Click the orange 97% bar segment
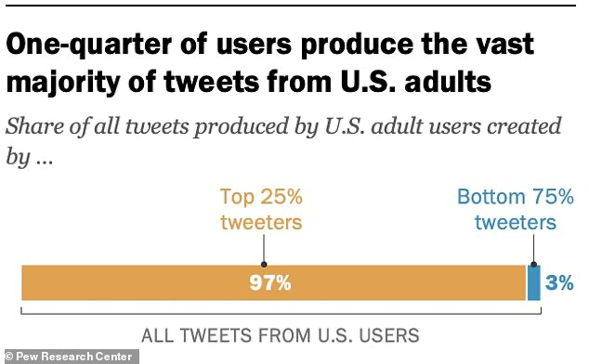This screenshot has height=364, width=589. tap(274, 283)
